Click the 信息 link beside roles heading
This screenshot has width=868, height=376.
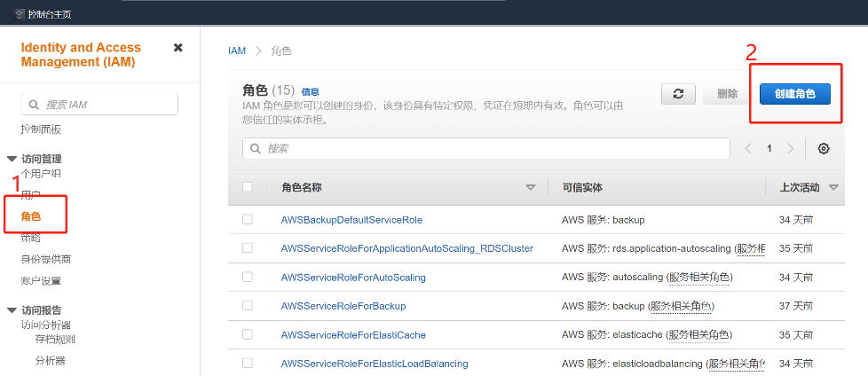coord(310,92)
